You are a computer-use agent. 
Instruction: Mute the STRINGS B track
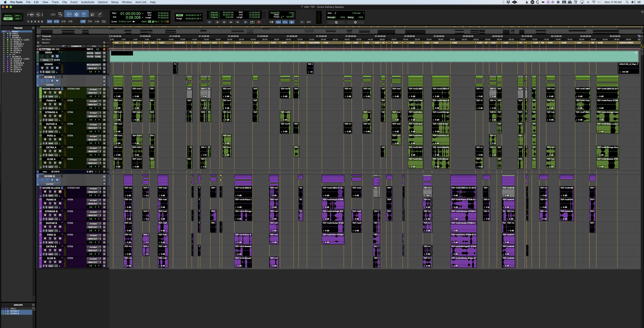click(60, 215)
